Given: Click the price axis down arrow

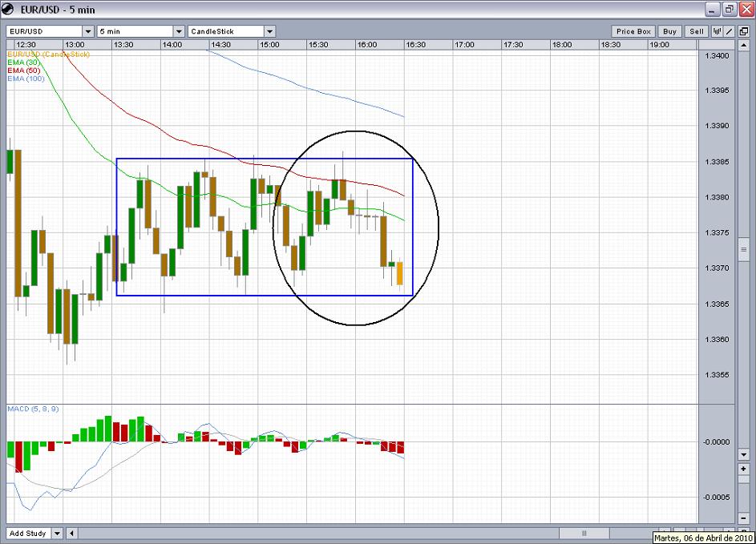Looking at the screenshot, I should 743,454.
